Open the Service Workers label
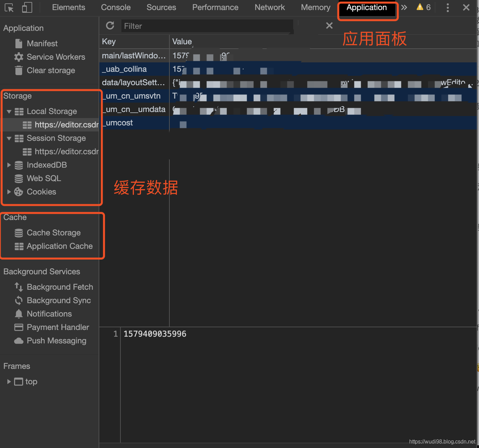Viewport: 479px width, 448px height. point(56,57)
